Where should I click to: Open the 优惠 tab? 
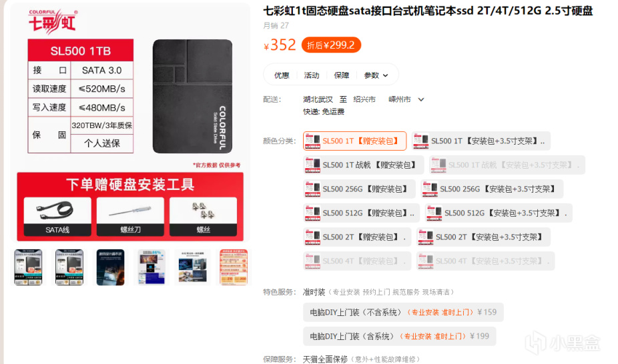tap(282, 75)
